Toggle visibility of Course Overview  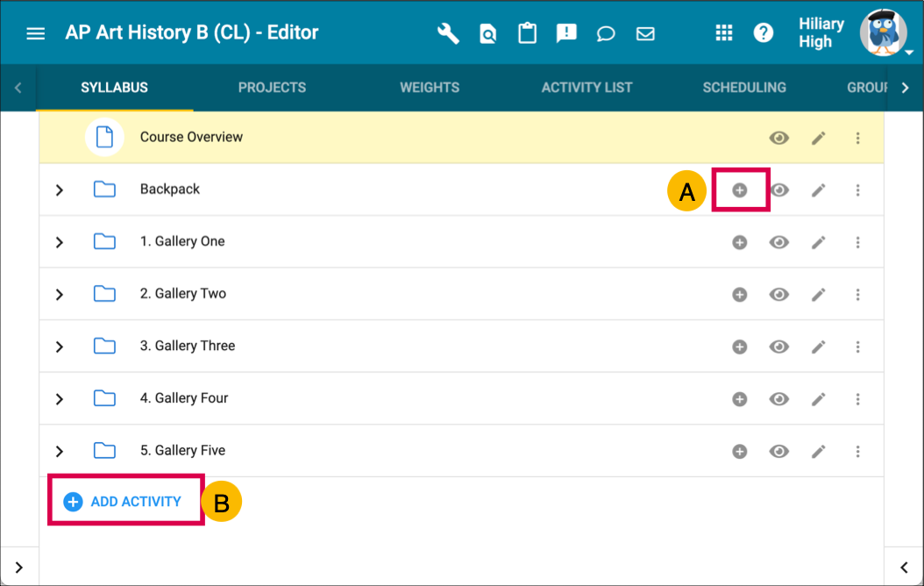click(779, 138)
